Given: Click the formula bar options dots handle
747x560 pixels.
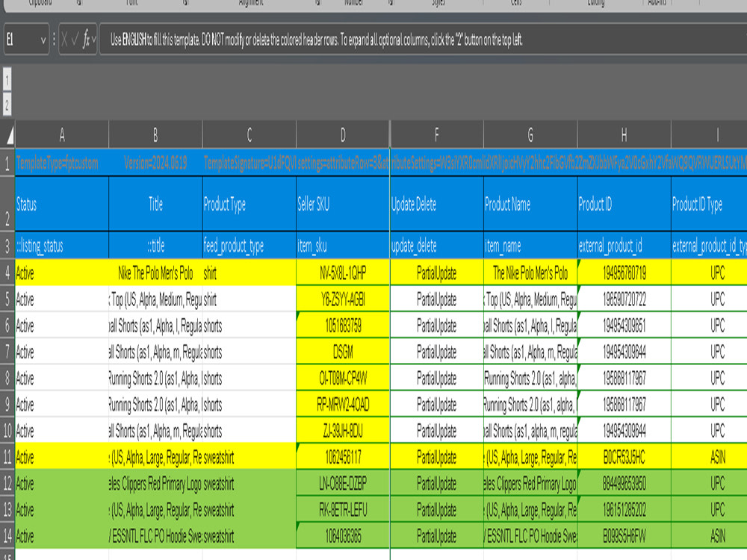Looking at the screenshot, I should tap(54, 39).
